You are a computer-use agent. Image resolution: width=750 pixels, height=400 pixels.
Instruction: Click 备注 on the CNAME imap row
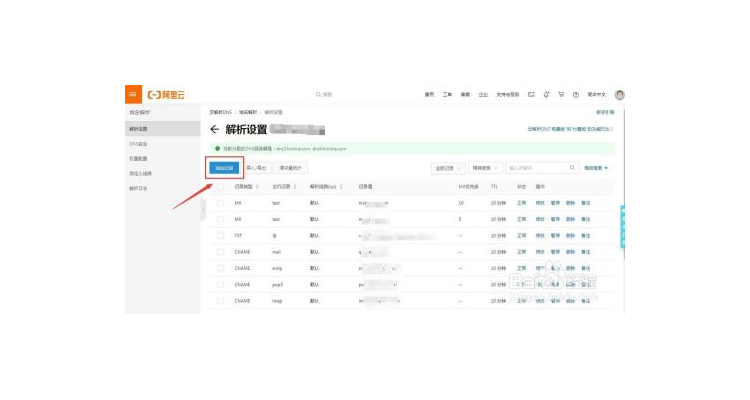tap(585, 301)
